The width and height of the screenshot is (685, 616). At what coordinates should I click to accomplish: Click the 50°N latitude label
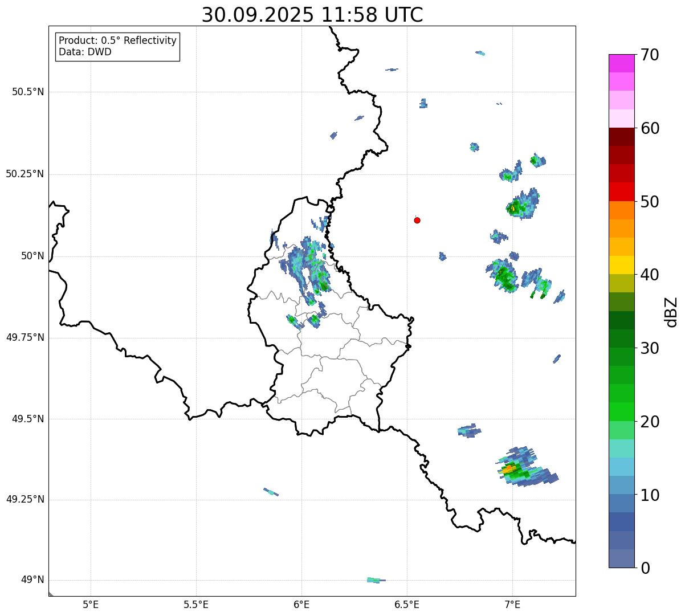[32, 256]
